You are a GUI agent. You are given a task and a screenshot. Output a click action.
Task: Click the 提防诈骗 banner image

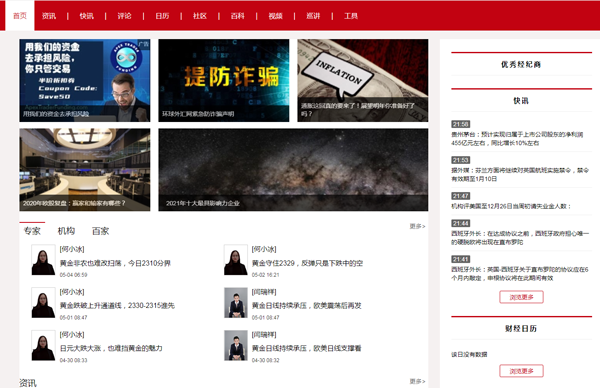224,80
